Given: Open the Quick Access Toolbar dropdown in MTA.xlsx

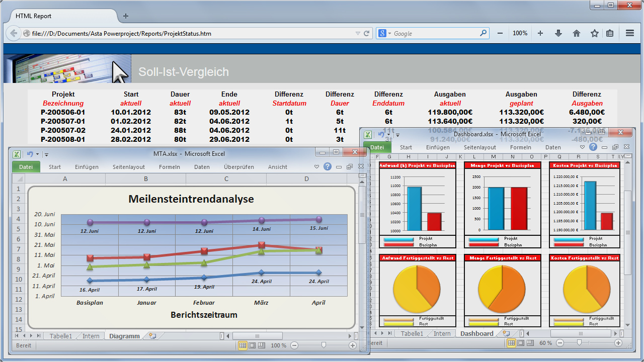Looking at the screenshot, I should [46, 154].
